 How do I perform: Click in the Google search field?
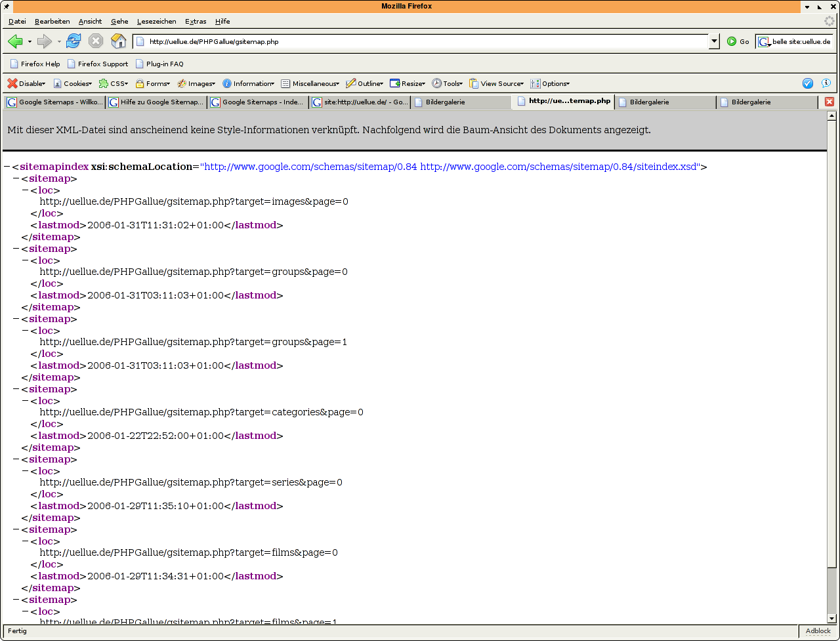801,41
